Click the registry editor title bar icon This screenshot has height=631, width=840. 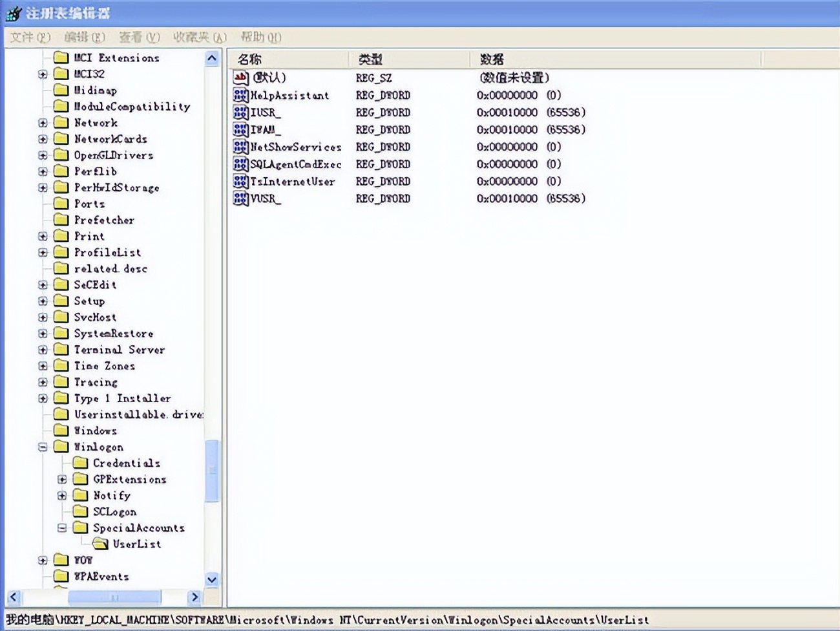pos(13,13)
